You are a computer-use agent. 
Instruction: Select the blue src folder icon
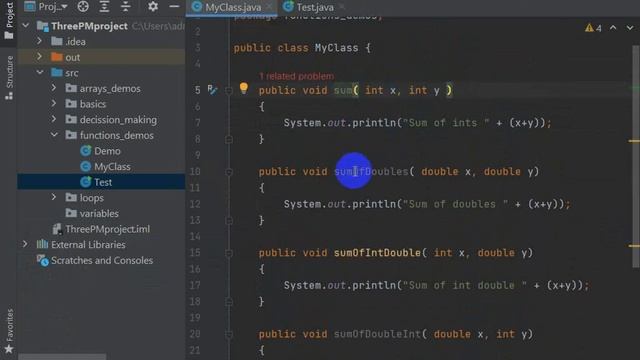57,73
